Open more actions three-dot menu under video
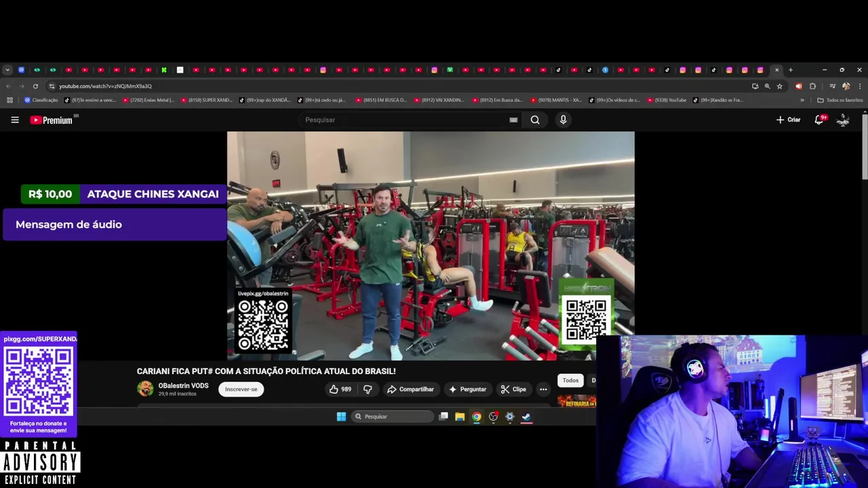This screenshot has width=868, height=488. pyautogui.click(x=543, y=389)
